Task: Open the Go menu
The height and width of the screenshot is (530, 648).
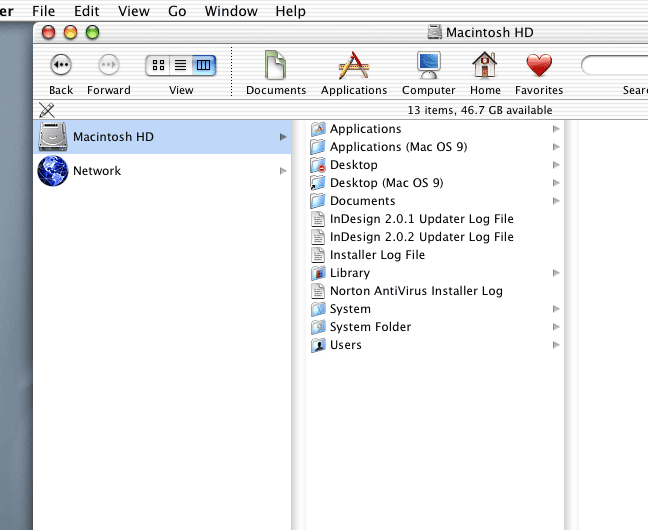Action: [177, 11]
